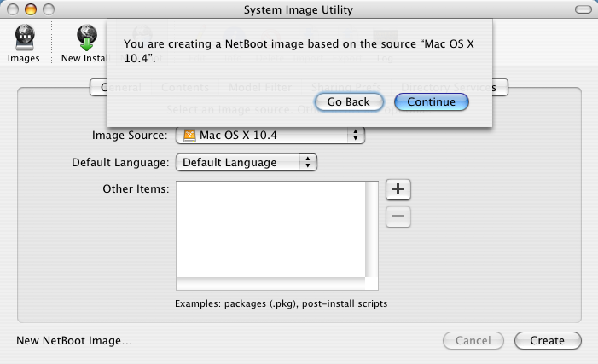The width and height of the screenshot is (598, 364).
Task: Add an item with the plus button
Action: [398, 189]
